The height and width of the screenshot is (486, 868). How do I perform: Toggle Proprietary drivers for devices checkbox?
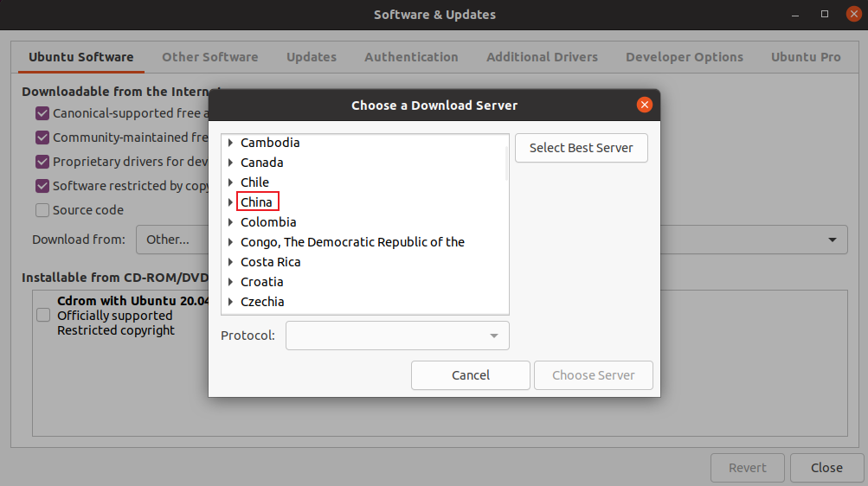click(x=42, y=162)
